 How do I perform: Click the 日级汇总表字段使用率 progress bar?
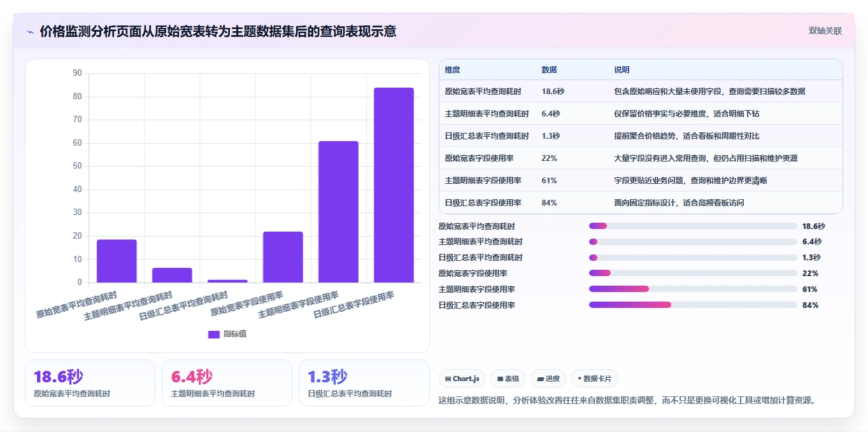click(x=693, y=305)
